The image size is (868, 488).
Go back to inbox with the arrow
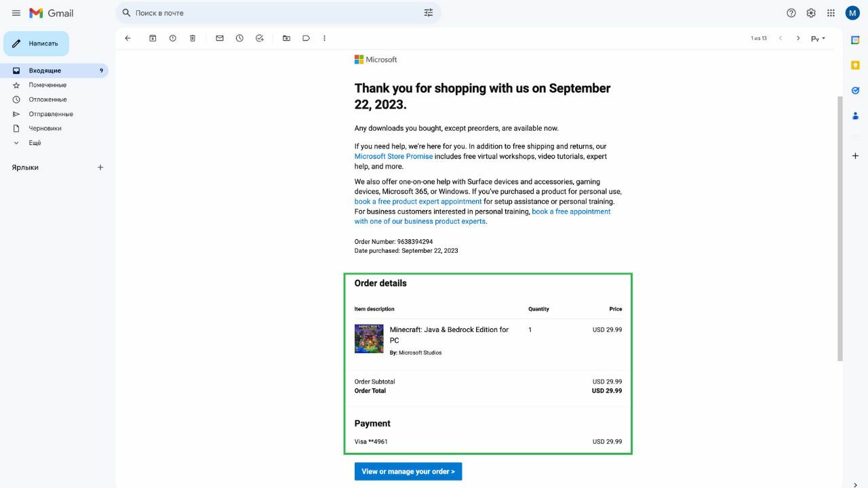tap(127, 39)
